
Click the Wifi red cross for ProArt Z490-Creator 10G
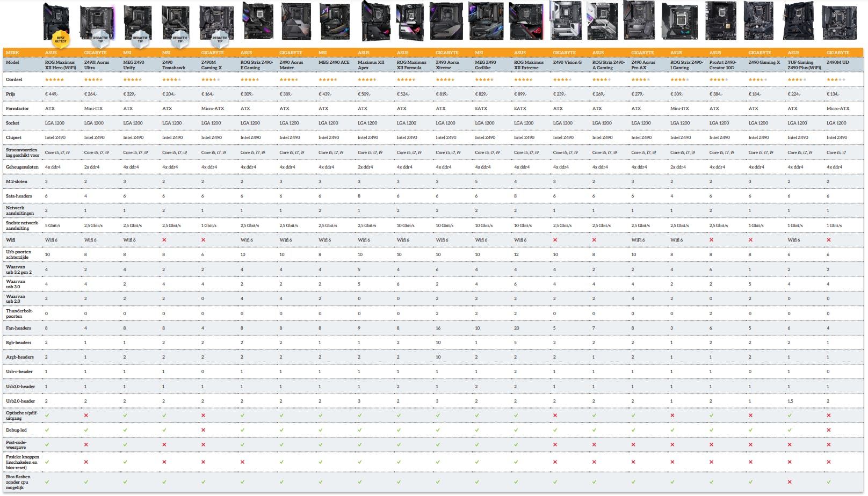tap(712, 240)
